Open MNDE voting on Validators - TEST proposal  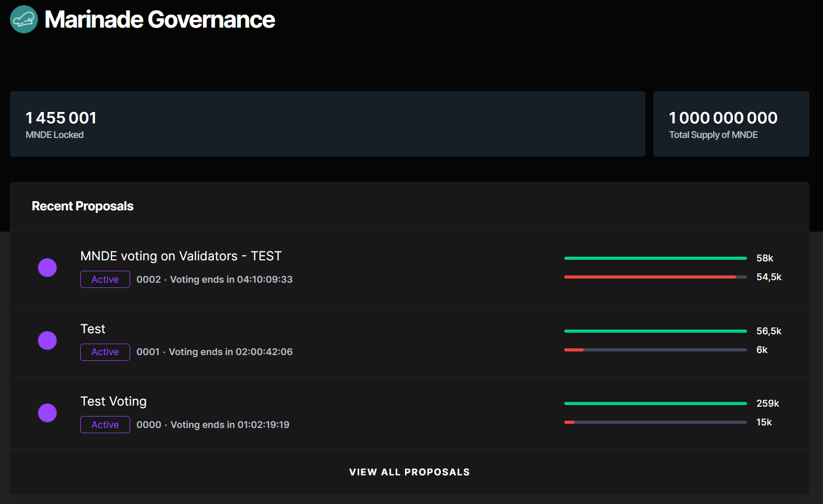click(181, 256)
